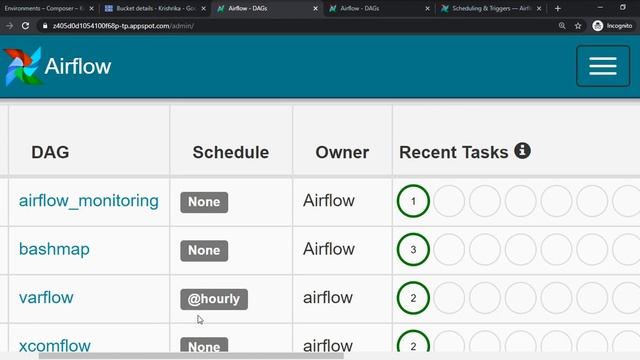Viewport: 640px width, 360px height.
Task: Click None schedule badge for airflow_monitoring
Action: [x=204, y=202]
